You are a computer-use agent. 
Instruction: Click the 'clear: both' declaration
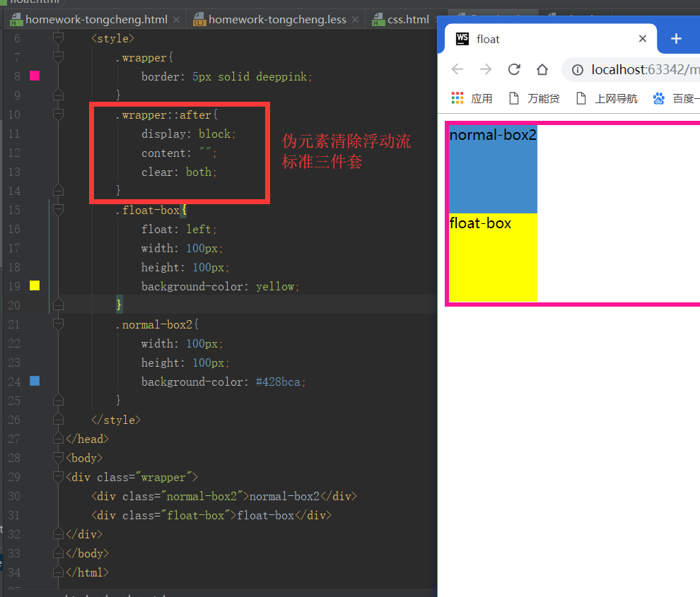(179, 172)
